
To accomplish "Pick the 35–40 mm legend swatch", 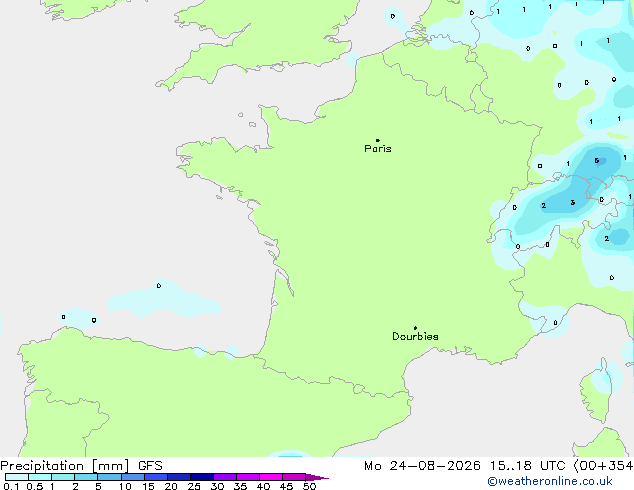I will coord(248,477).
